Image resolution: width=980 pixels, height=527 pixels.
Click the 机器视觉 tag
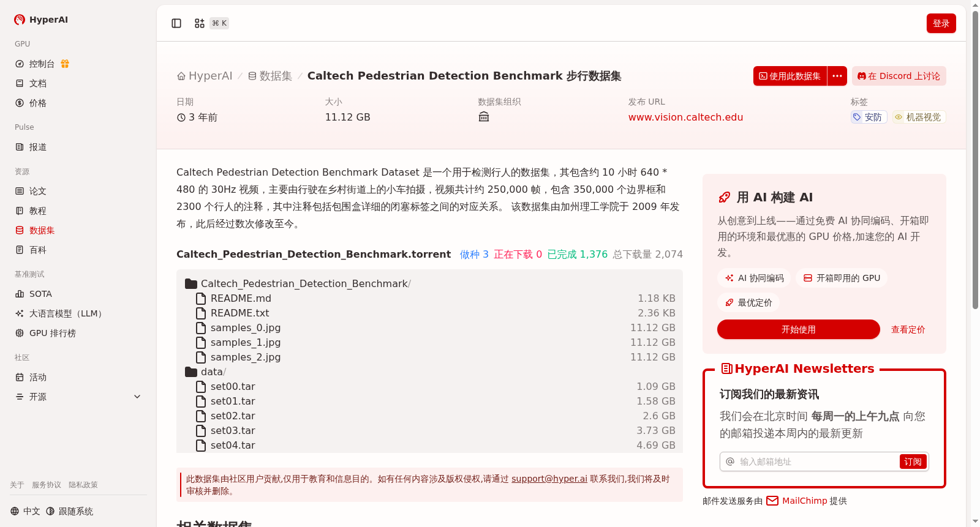coord(919,117)
